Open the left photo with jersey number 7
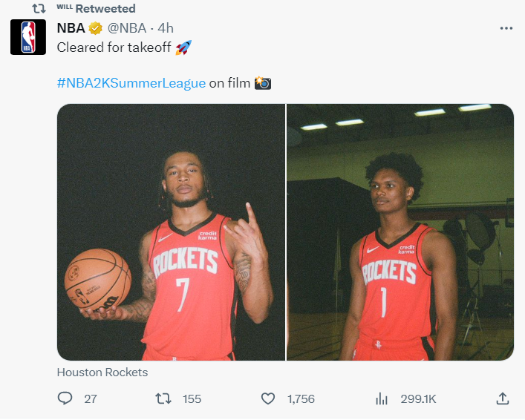Image resolution: width=525 pixels, height=420 pixels. click(171, 232)
